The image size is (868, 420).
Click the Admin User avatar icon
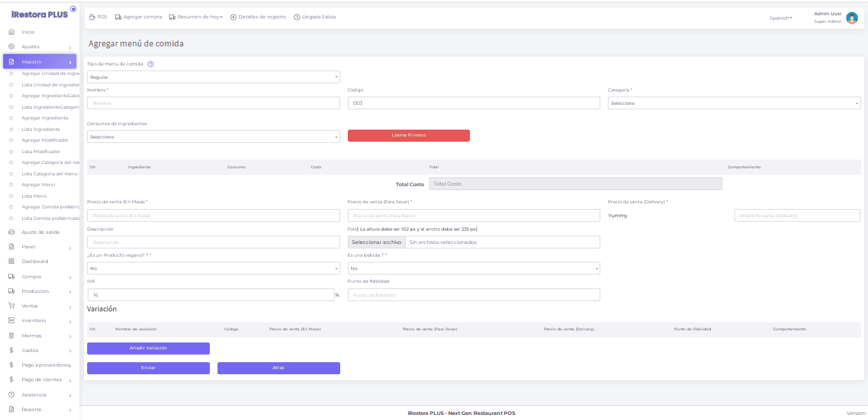click(x=851, y=18)
